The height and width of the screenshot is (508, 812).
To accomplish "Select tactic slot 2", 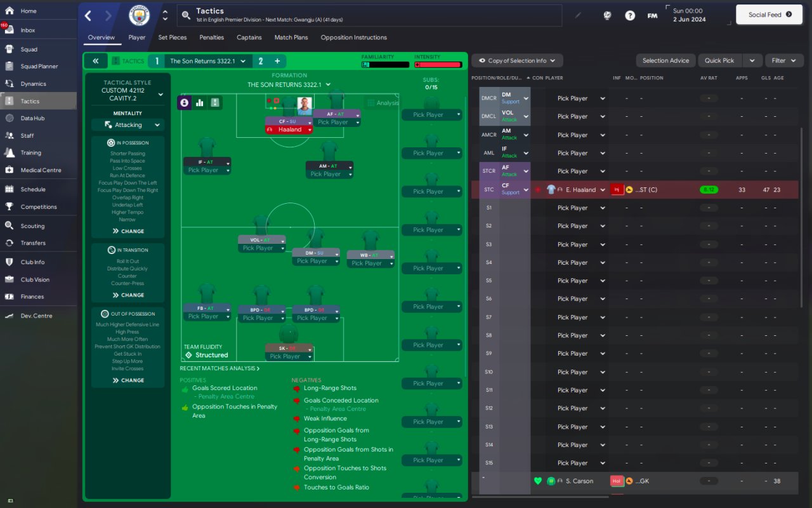I will (x=260, y=61).
